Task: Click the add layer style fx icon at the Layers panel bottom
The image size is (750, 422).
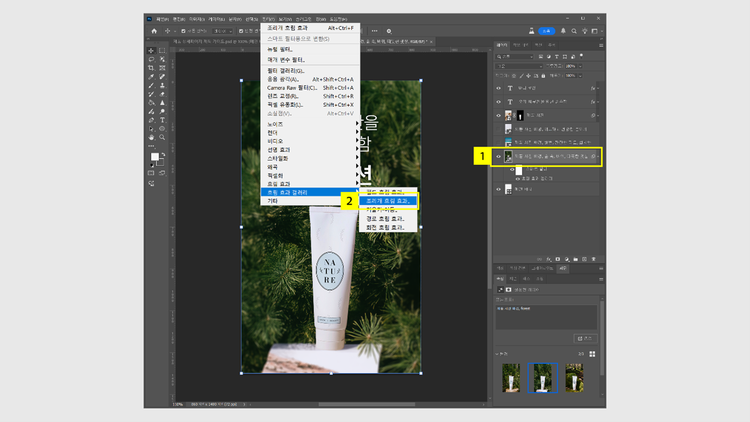Action: point(549,259)
